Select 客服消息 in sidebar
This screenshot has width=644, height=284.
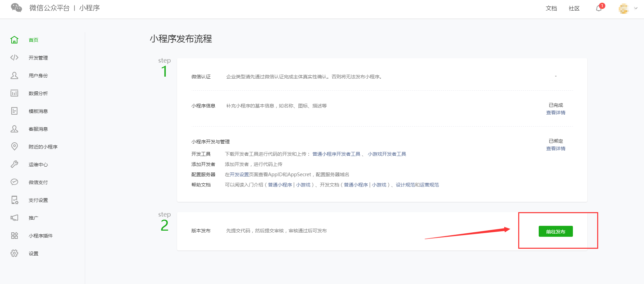pos(38,129)
